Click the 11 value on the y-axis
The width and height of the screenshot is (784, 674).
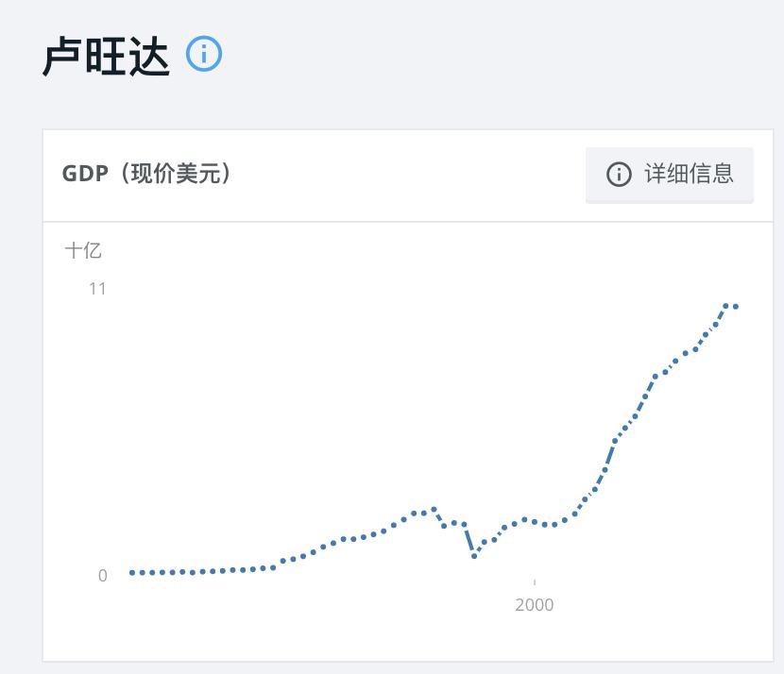[97, 289]
